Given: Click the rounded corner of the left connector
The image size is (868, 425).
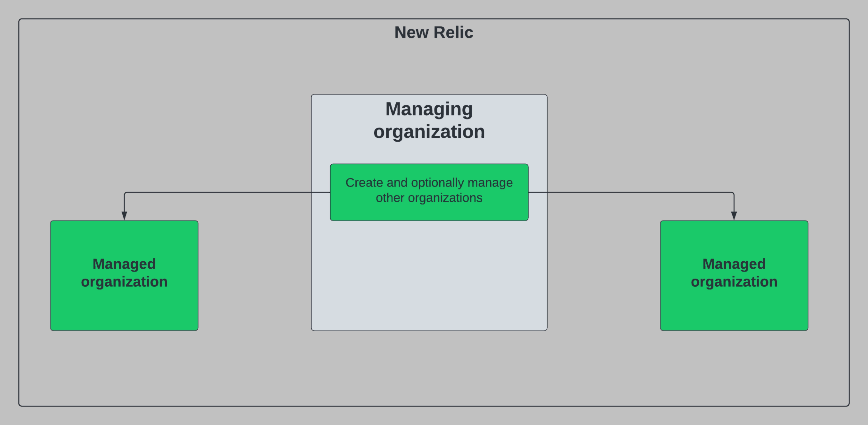Looking at the screenshot, I should tap(125, 193).
